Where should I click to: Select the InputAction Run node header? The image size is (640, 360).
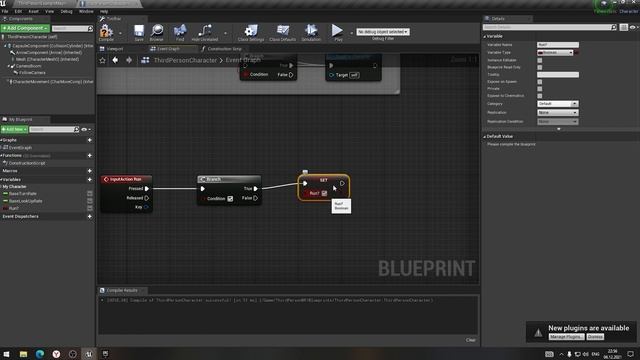127,179
